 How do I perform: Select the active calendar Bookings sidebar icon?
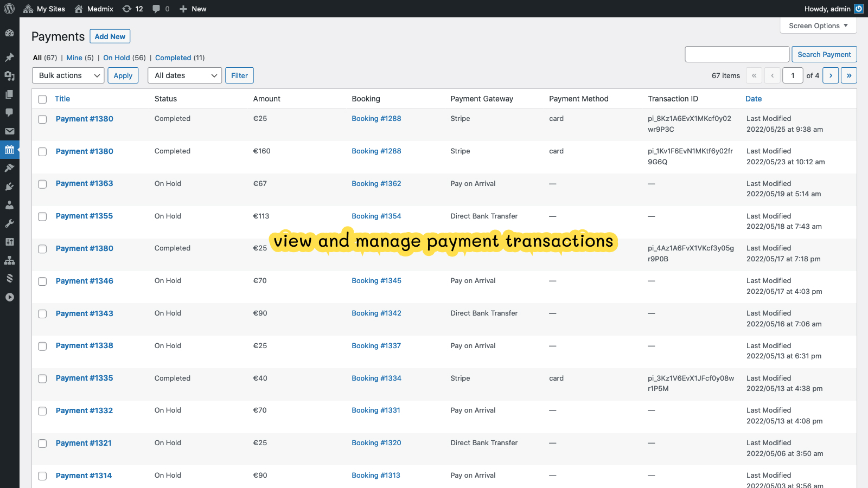(x=9, y=150)
